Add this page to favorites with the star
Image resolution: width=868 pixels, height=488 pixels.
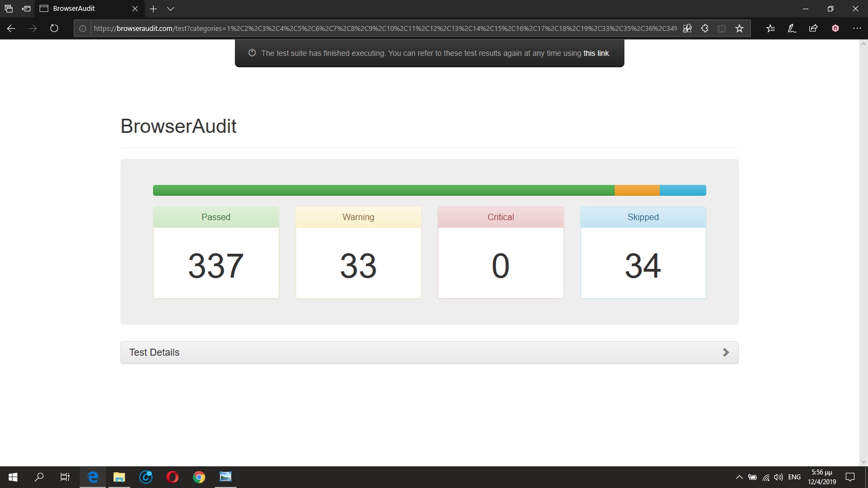pos(739,28)
